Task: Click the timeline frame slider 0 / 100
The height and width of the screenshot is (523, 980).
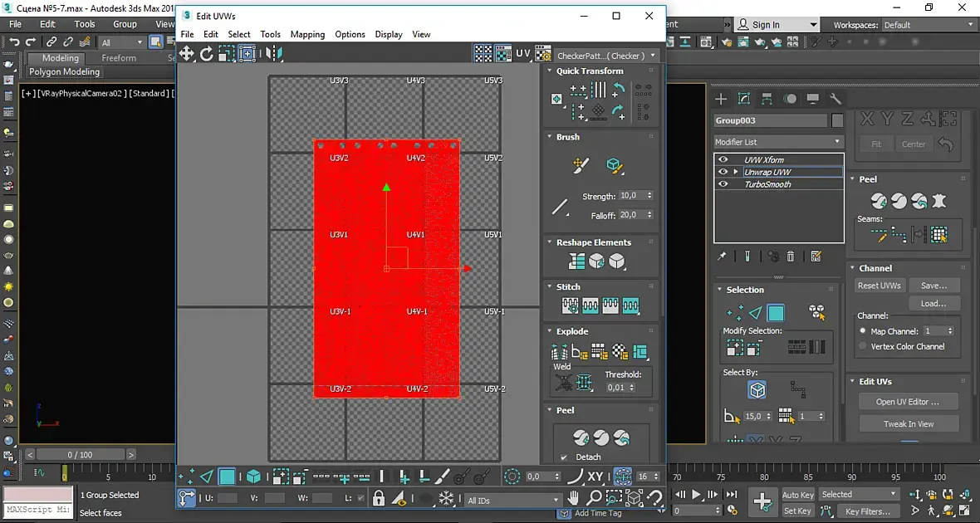Action: (80, 455)
